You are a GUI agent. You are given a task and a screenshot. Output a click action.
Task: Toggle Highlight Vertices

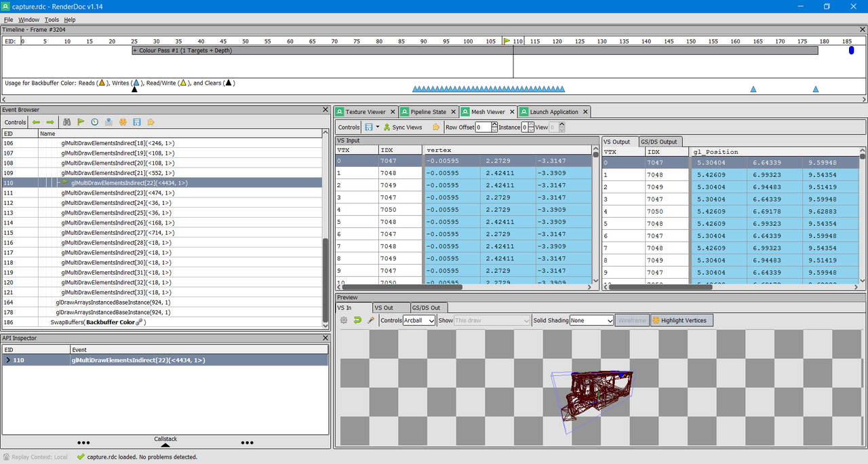682,320
